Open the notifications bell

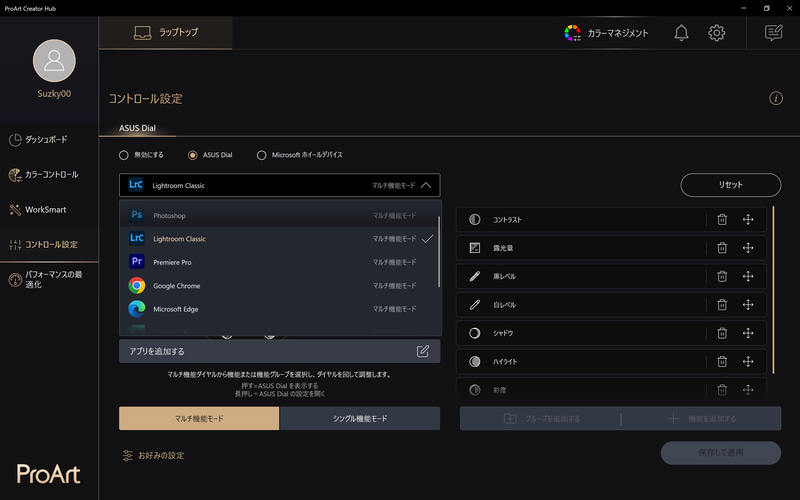(681, 33)
